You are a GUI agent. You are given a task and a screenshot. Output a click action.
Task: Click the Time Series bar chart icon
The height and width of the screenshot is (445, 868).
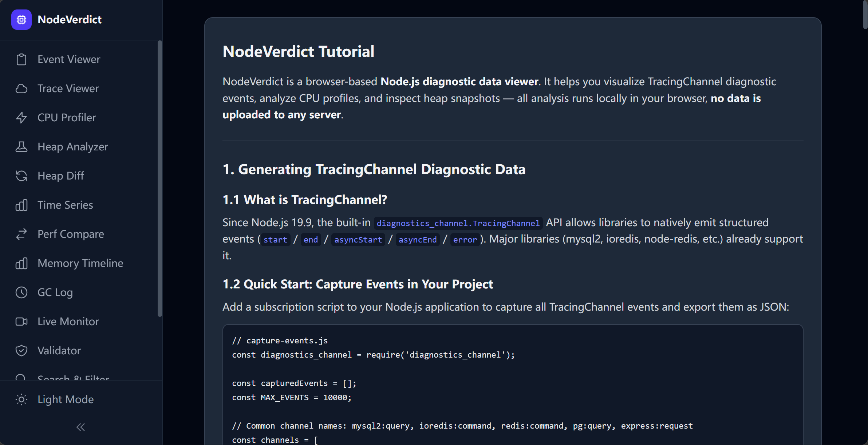coord(21,205)
